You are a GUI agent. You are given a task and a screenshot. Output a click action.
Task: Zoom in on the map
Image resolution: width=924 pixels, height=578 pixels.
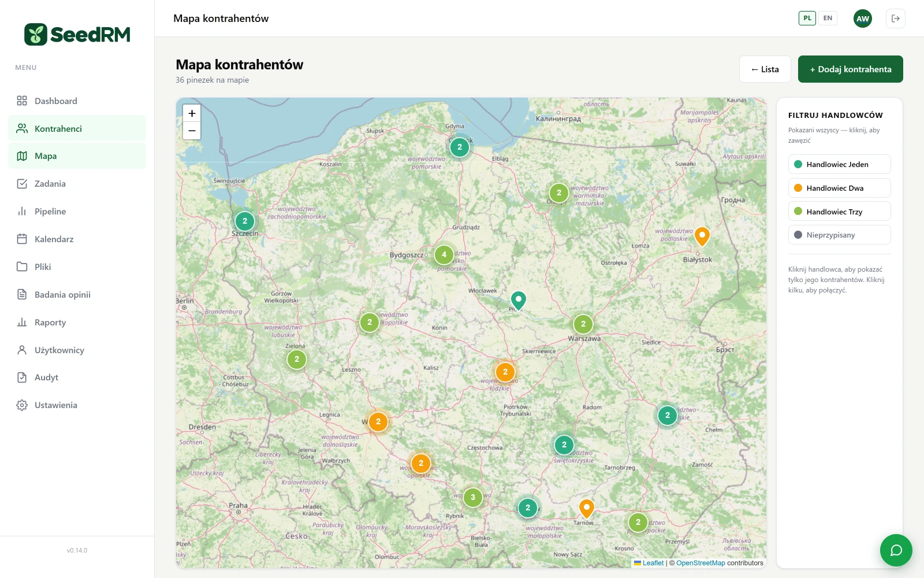[192, 113]
